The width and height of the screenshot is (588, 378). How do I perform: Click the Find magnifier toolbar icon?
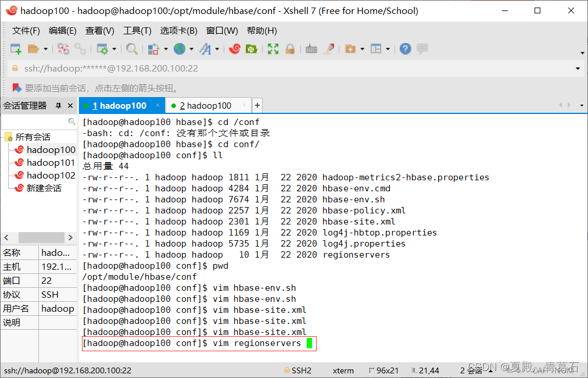coord(132,49)
